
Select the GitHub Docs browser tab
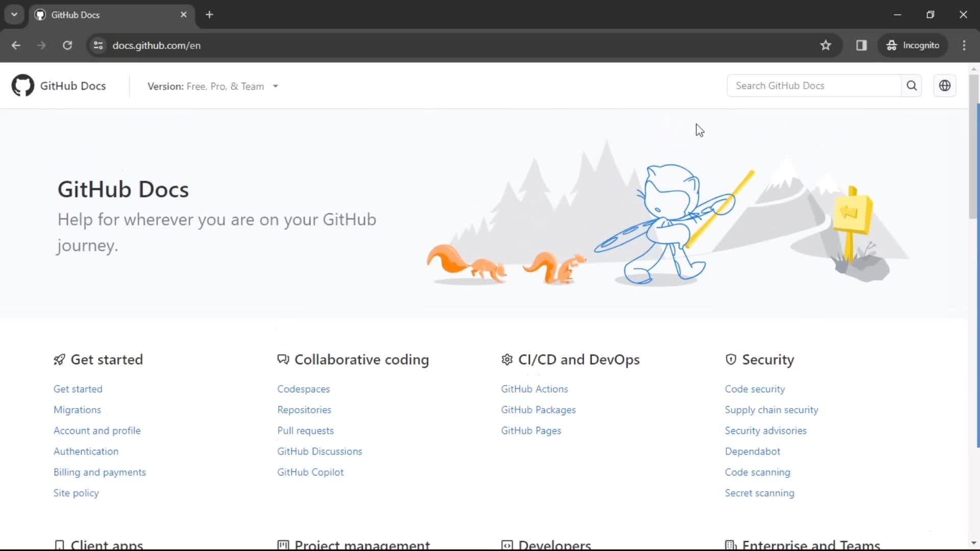[111, 15]
